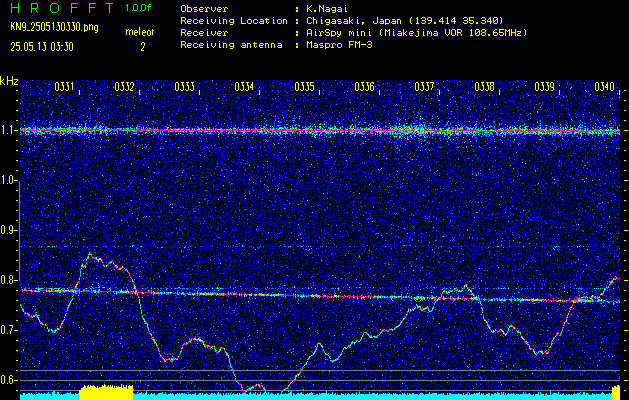Click the Receiving antenna label
This screenshot has width=629, height=400.
click(231, 45)
